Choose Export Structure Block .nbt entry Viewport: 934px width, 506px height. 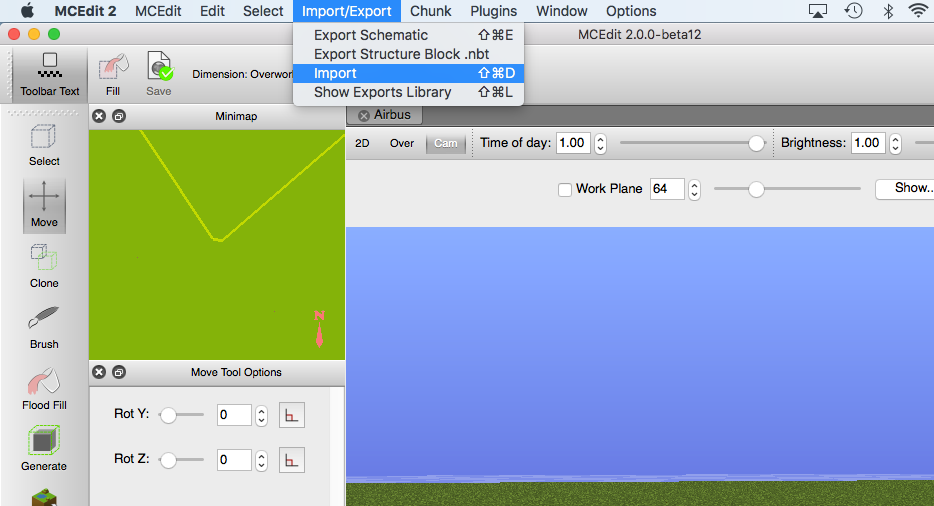(x=408, y=54)
